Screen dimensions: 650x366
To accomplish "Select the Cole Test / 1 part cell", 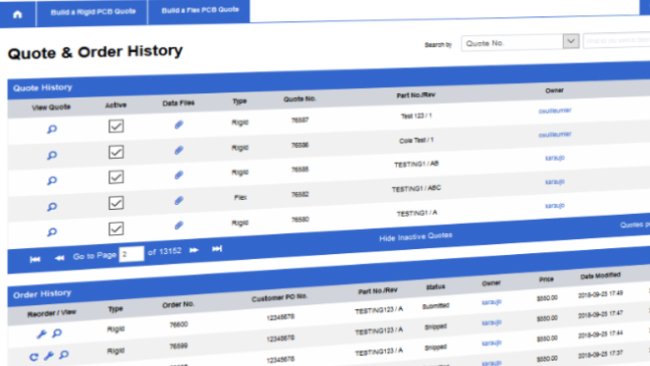I will click(416, 141).
